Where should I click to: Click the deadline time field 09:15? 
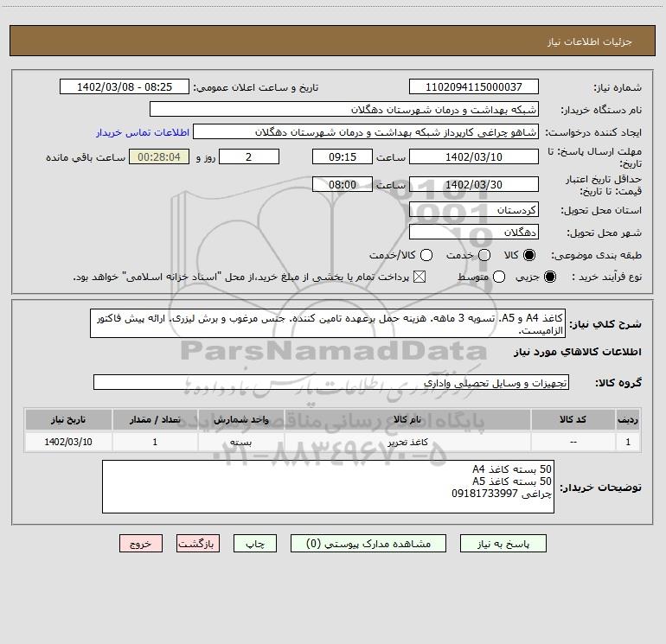click(x=343, y=157)
